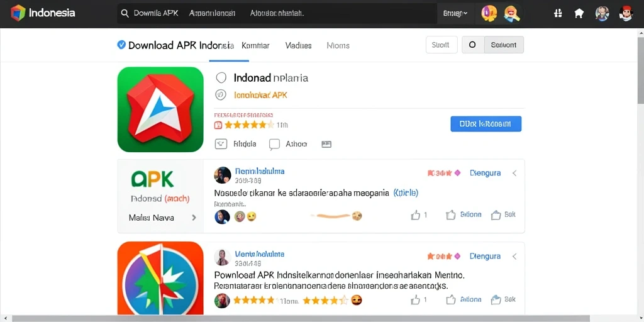Screen dimensions: 644x322
Task: Click the red emoji face in second review
Action: coord(357,300)
